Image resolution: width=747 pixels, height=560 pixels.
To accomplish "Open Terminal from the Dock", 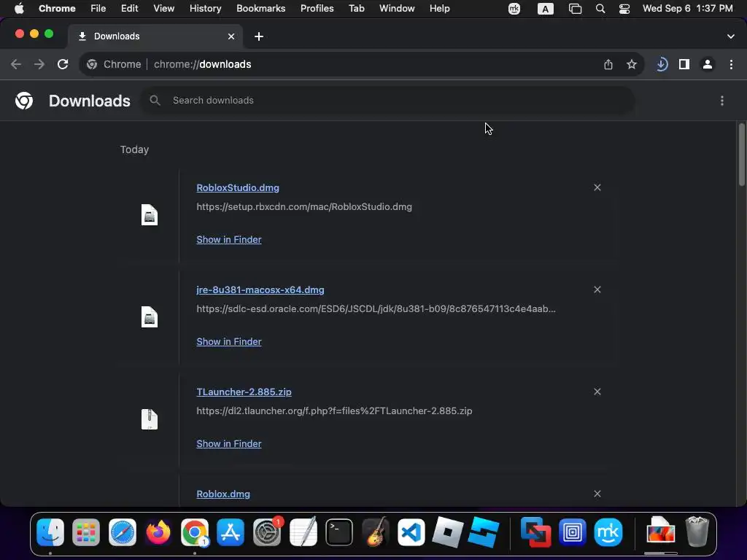I will coord(339,532).
